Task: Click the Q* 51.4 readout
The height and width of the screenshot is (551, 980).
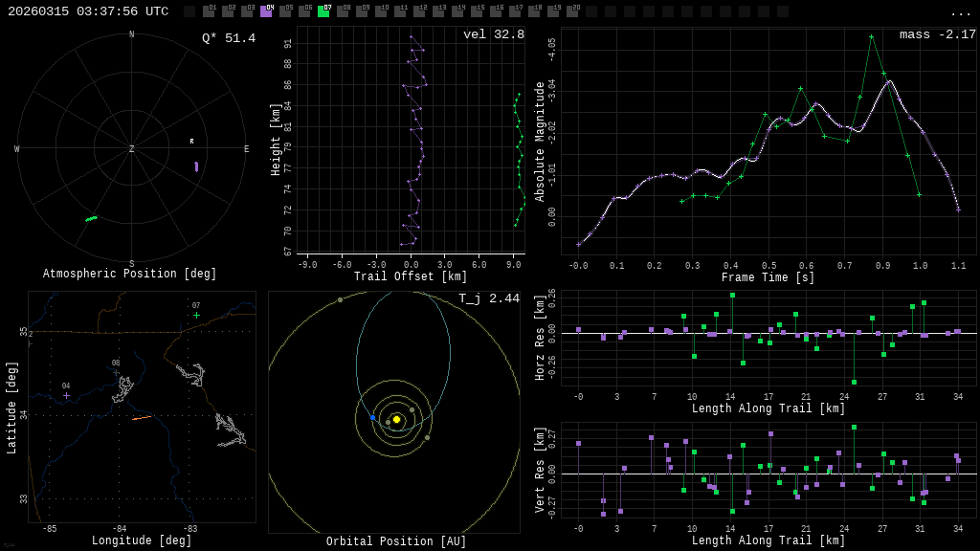Action: (x=228, y=38)
